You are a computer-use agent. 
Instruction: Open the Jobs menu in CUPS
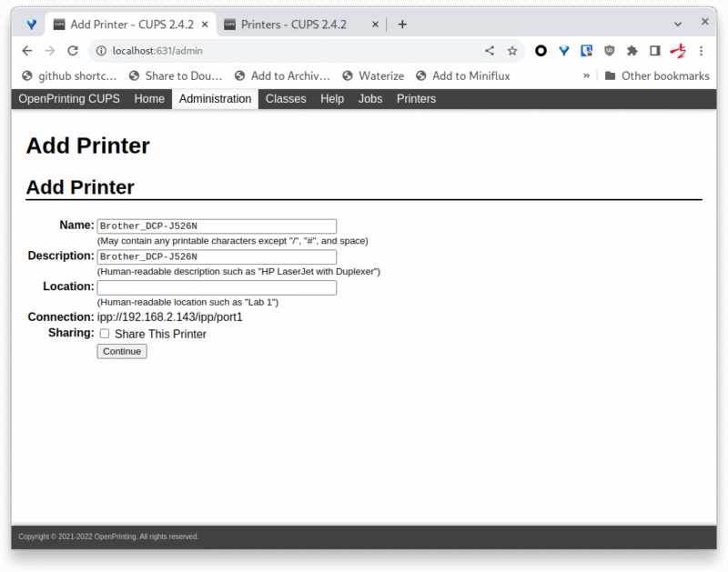(x=370, y=98)
